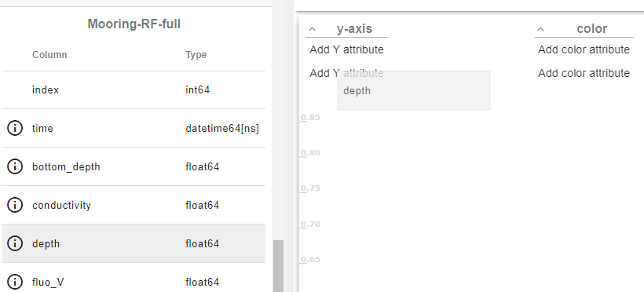Image resolution: width=644 pixels, height=292 pixels.
Task: Click the first Add color attribute field
Action: pos(584,49)
